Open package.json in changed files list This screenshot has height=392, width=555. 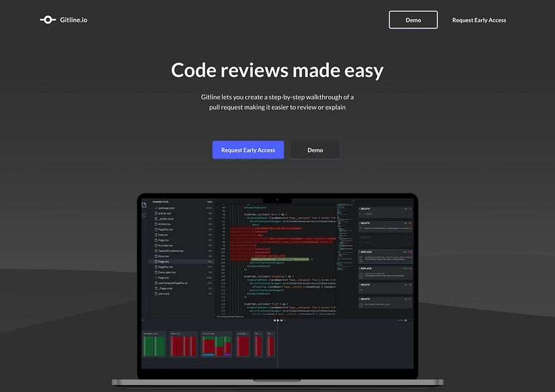pos(166,208)
